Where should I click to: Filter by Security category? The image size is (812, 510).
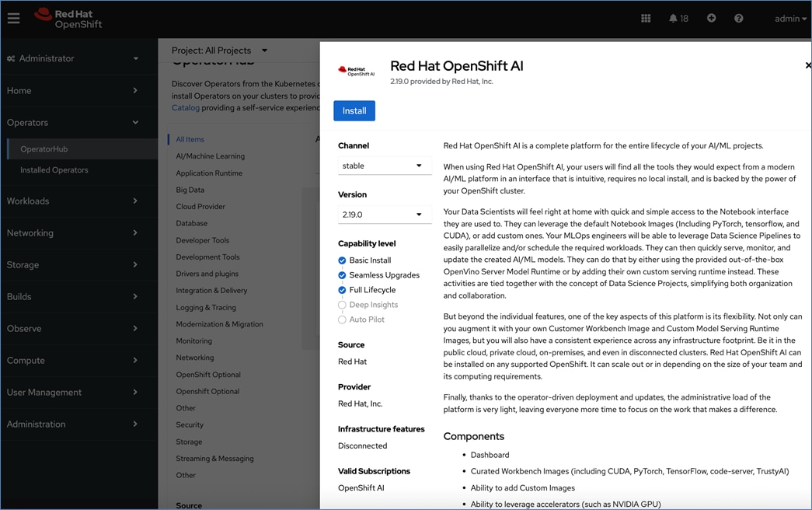pos(190,425)
